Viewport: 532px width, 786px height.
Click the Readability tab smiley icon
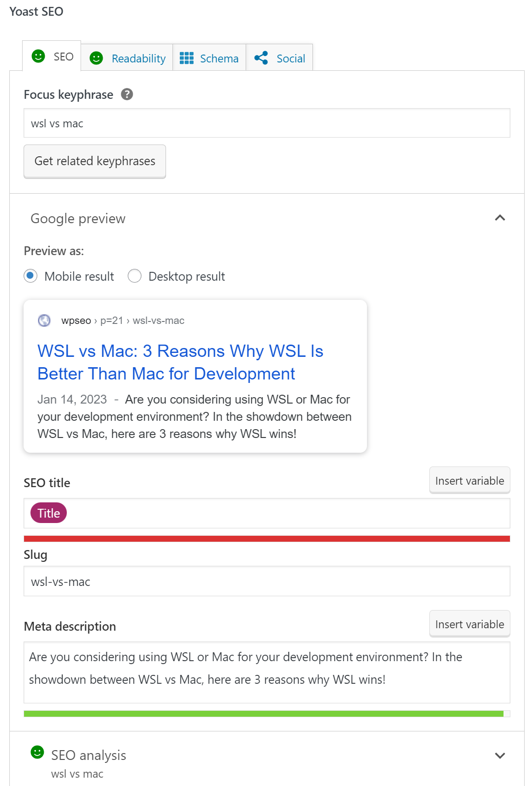pos(96,58)
